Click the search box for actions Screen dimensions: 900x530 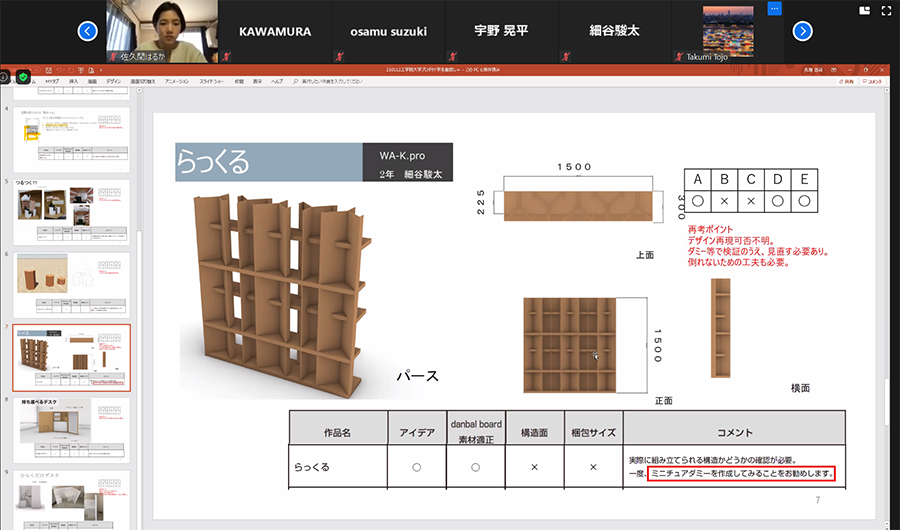tap(330, 82)
